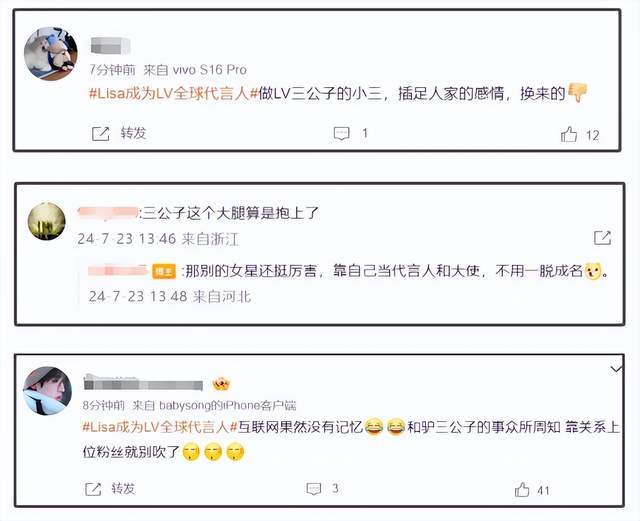Expand the chevron menu on third post
This screenshot has height=521, width=640.
[616, 369]
